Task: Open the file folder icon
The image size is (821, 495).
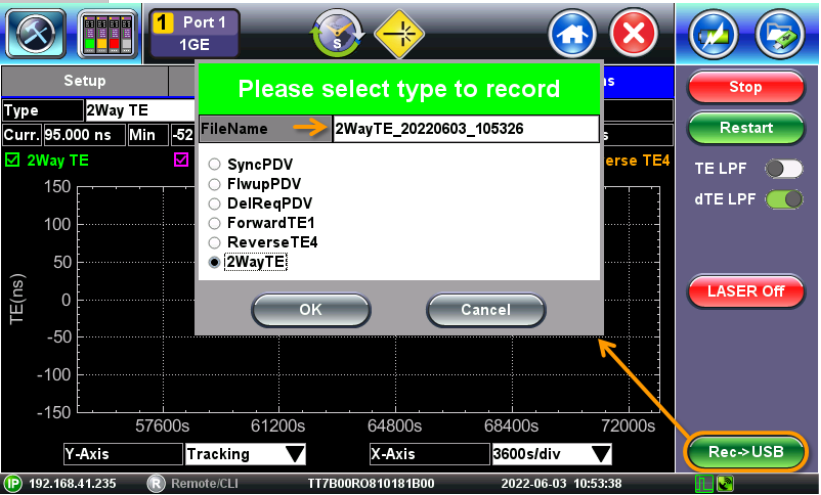Action: (781, 31)
